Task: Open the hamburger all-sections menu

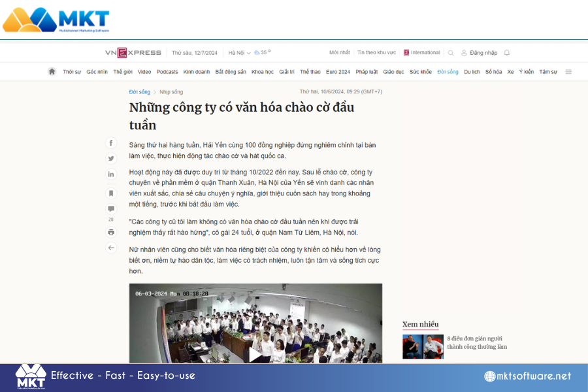Action: pos(568,72)
